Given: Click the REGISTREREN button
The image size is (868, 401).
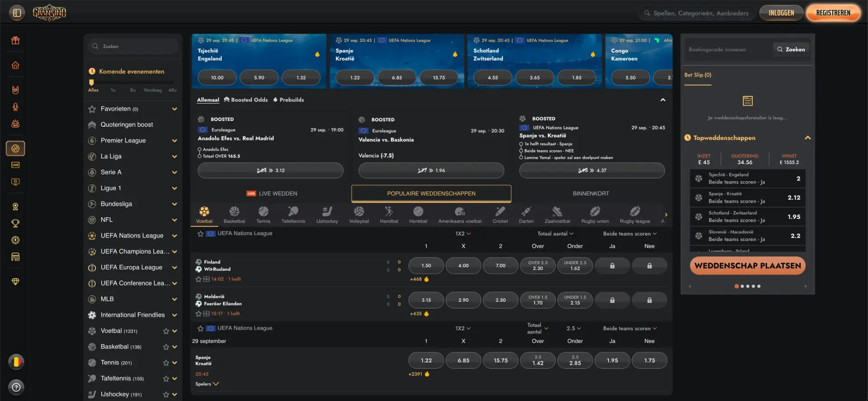Looking at the screenshot, I should coord(833,13).
